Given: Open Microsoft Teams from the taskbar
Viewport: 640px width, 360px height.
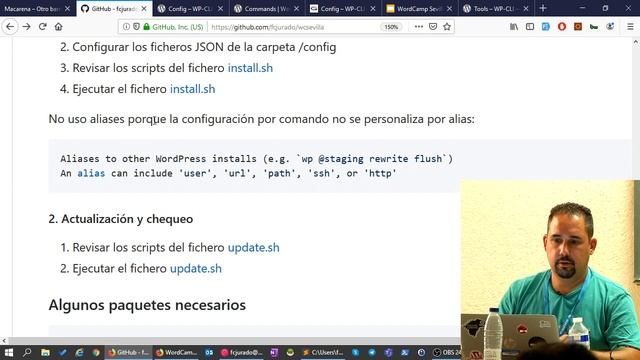Looking at the screenshot, I should [x=388, y=352].
